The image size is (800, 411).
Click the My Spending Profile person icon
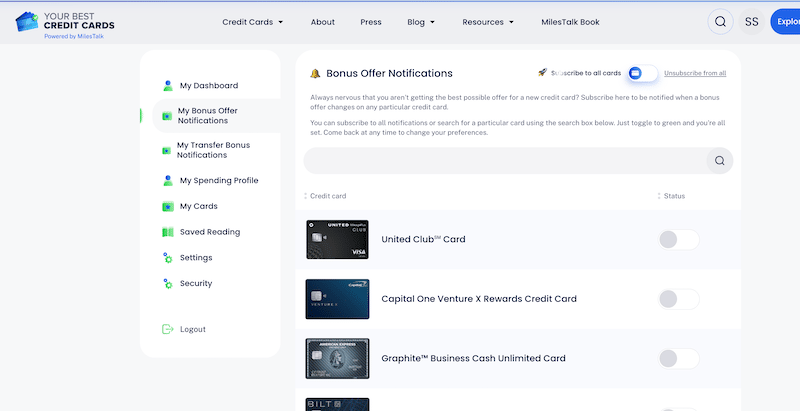click(x=168, y=181)
